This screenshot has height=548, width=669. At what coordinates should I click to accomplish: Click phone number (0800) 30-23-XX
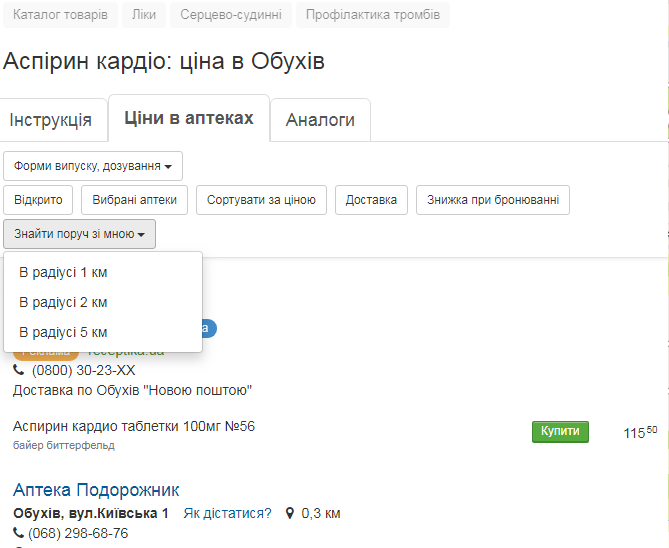84,370
